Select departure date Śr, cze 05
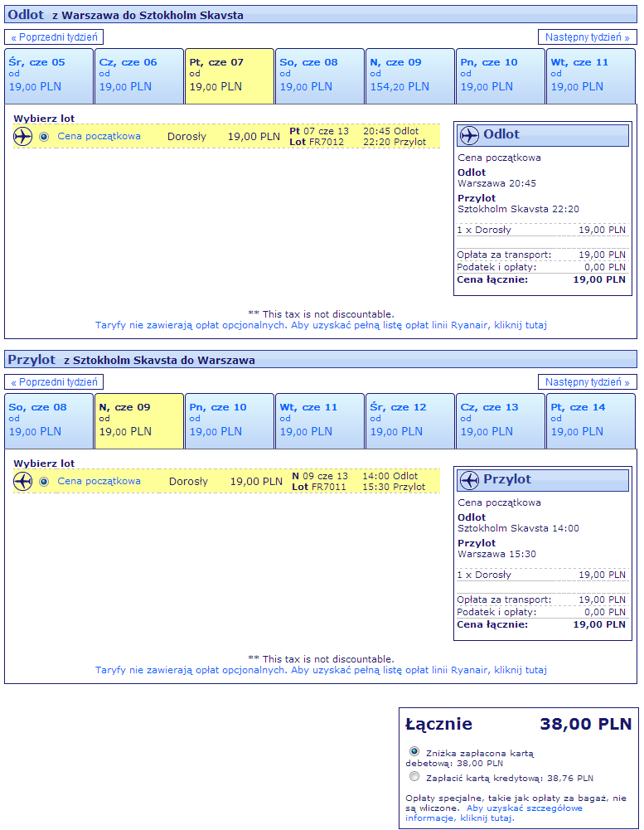This screenshot has height=830, width=644. (49, 76)
